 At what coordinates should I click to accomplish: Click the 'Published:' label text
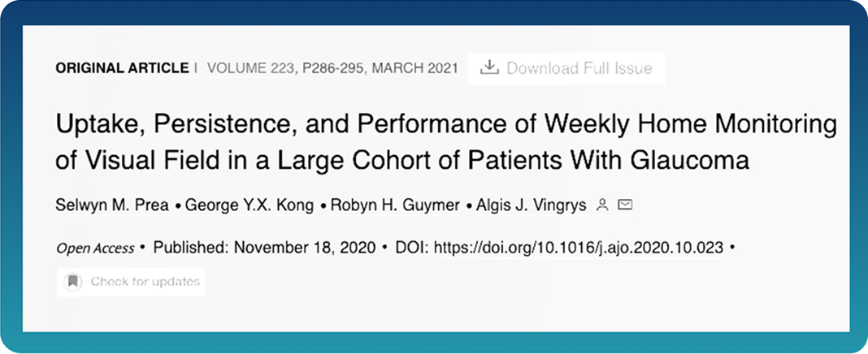point(192,247)
